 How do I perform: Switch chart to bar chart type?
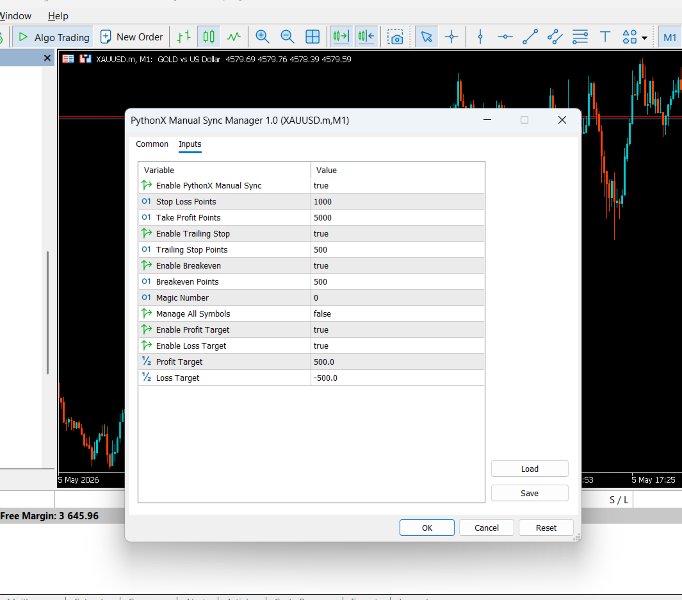[184, 37]
